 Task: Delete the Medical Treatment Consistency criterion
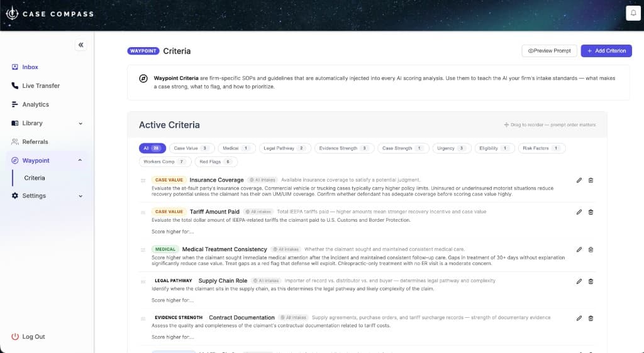coord(591,249)
